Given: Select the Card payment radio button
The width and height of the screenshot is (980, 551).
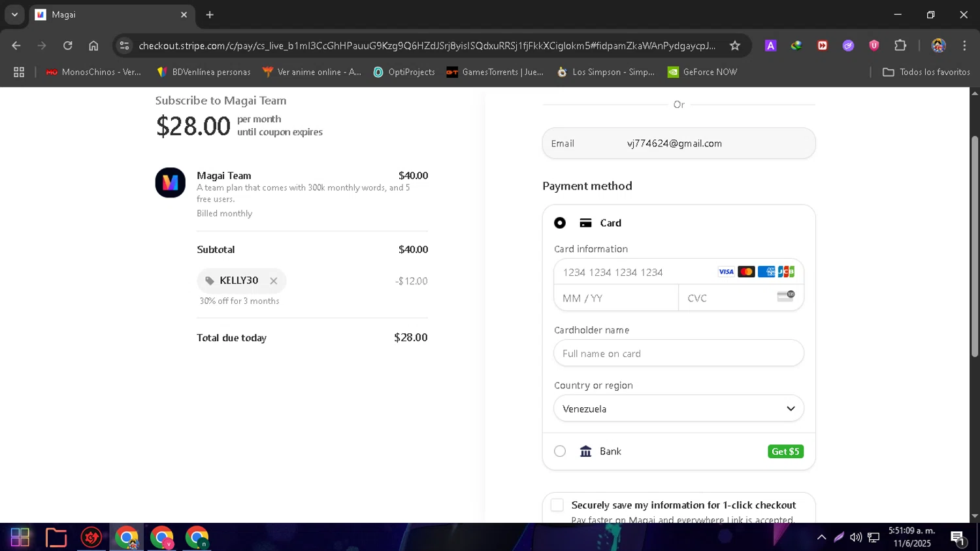Looking at the screenshot, I should [560, 223].
